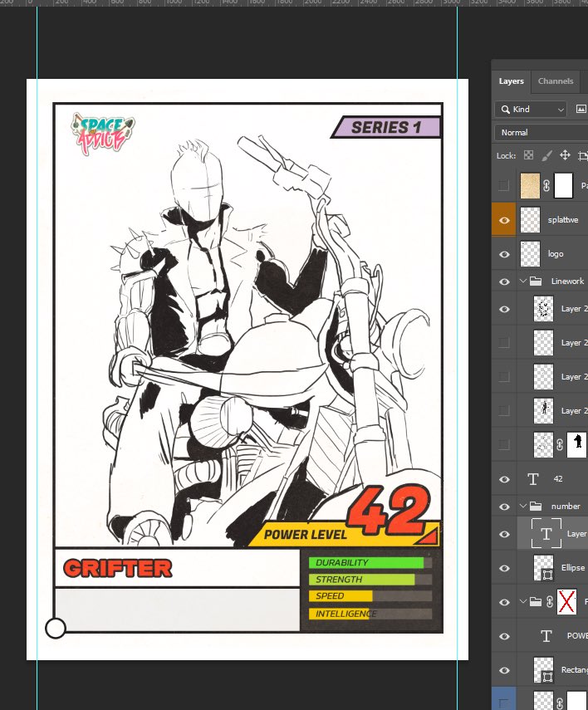The height and width of the screenshot is (710, 588).
Task: Select the number group folder icon
Action: (536, 507)
